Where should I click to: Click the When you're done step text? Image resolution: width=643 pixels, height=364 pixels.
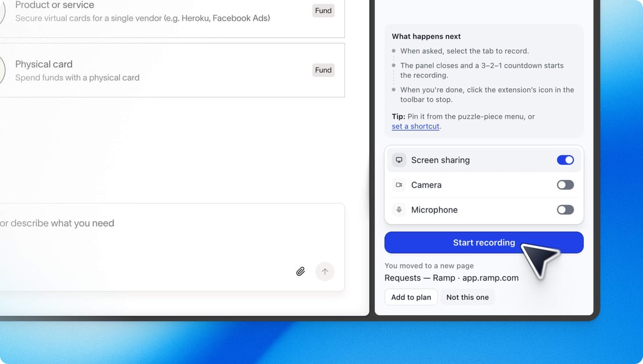click(487, 94)
